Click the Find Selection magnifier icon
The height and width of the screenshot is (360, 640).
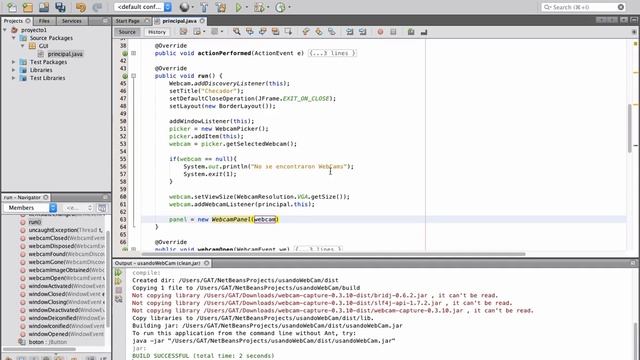click(x=237, y=32)
